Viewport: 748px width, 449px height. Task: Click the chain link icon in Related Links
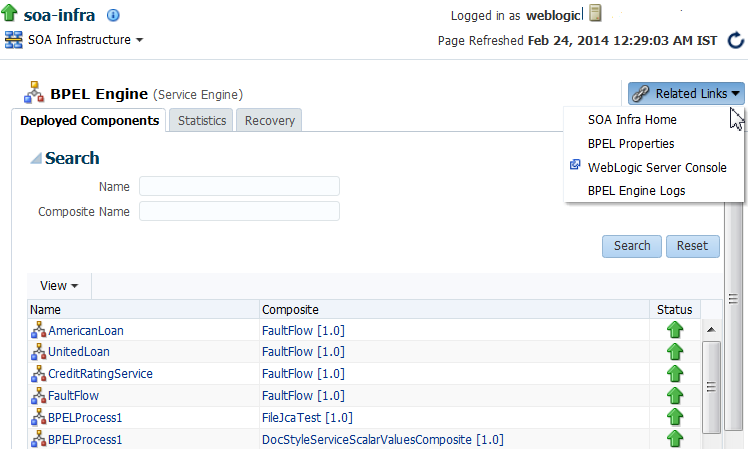click(641, 94)
